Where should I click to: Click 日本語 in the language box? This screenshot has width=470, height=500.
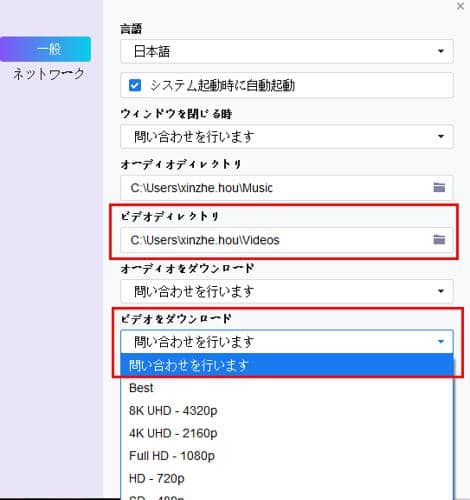[x=152, y=51]
